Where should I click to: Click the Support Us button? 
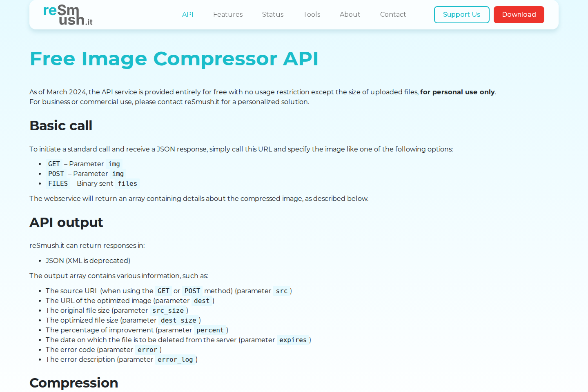(x=461, y=14)
